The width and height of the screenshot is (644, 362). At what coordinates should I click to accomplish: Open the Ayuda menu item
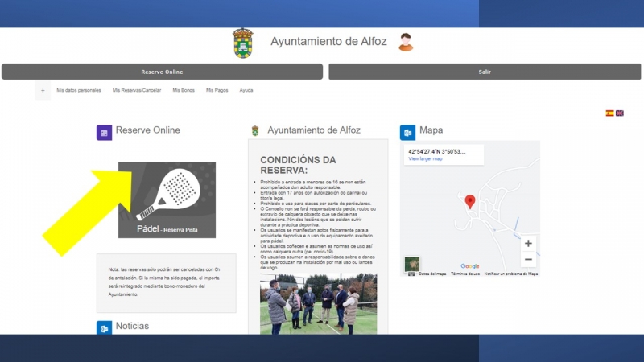246,90
